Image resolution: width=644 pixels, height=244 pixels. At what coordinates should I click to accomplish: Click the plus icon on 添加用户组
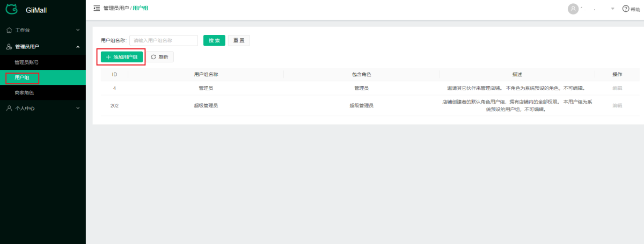pos(108,57)
